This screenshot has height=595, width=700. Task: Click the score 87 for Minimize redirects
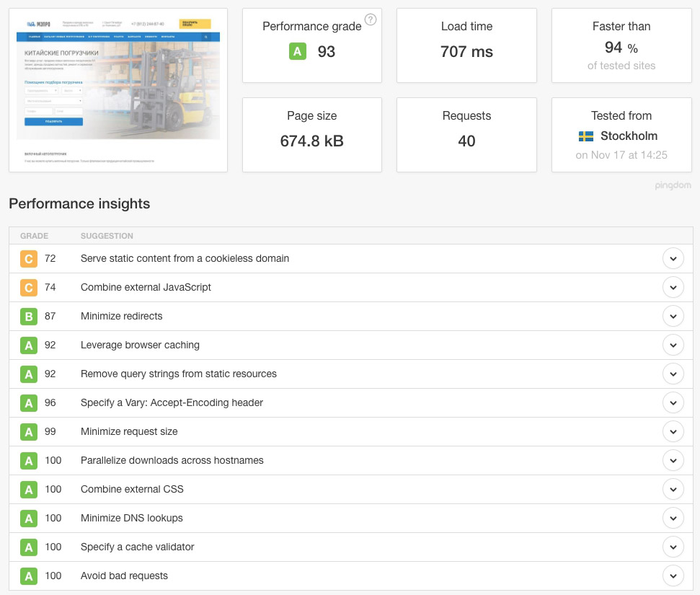[50, 317]
